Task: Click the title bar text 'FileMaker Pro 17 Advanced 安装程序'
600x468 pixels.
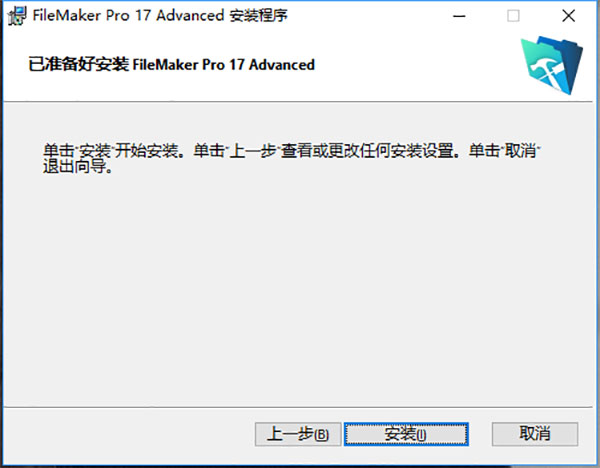Action: coord(160,16)
